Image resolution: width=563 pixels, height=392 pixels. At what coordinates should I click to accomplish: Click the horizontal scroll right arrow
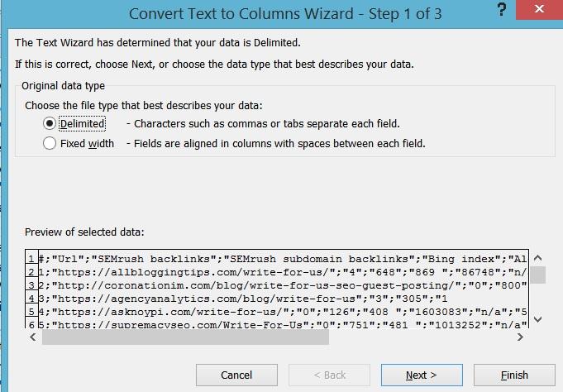pyautogui.click(x=520, y=337)
